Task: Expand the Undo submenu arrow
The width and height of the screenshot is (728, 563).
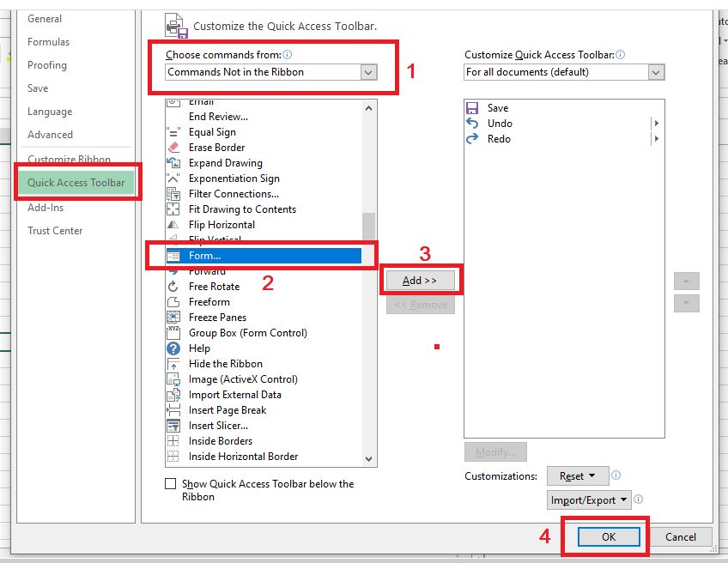Action: coord(656,124)
